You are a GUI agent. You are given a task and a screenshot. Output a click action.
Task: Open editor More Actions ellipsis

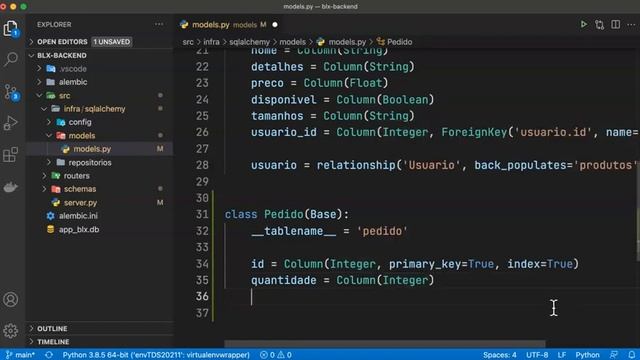[x=631, y=24]
